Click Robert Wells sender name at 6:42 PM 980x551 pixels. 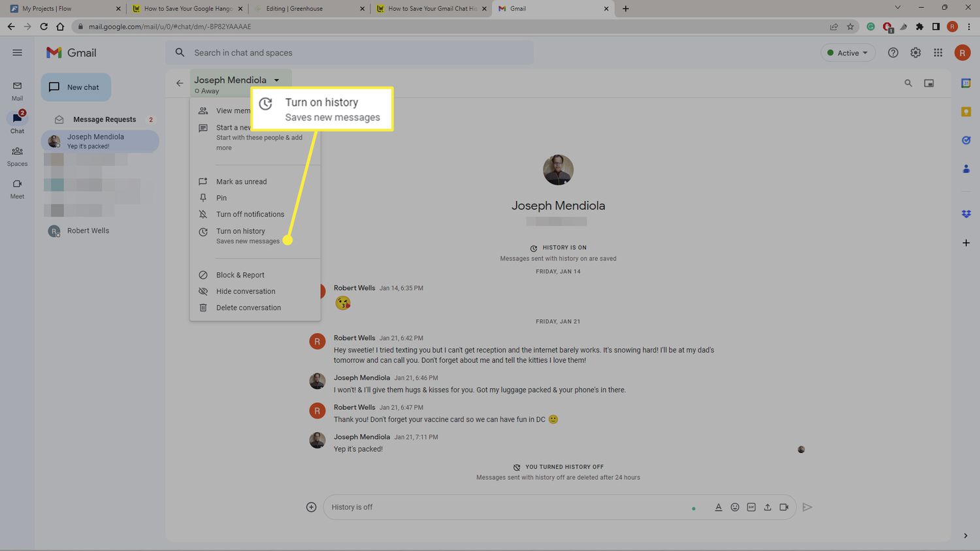pyautogui.click(x=354, y=338)
